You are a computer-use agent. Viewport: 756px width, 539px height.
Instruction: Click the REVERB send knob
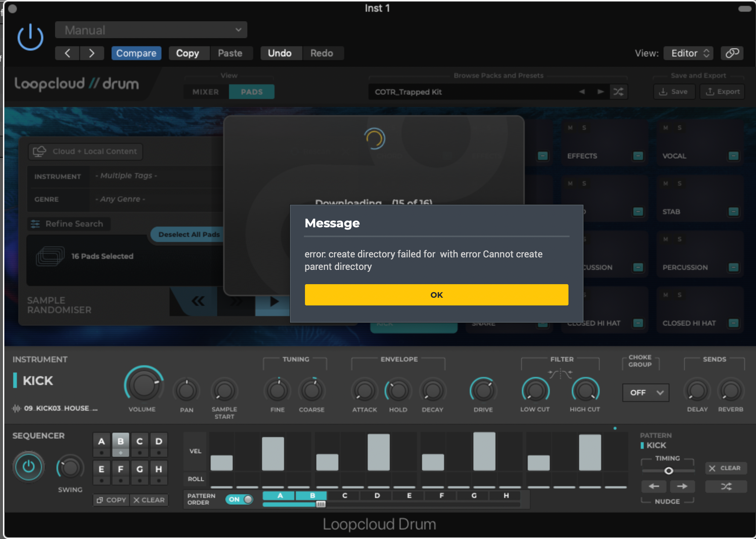pyautogui.click(x=731, y=390)
